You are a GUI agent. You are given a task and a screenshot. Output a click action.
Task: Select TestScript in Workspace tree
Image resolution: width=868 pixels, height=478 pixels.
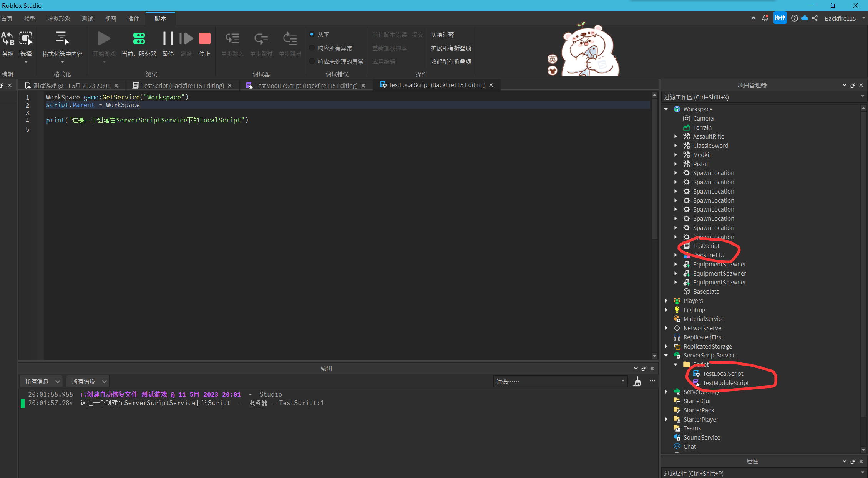[x=706, y=246]
